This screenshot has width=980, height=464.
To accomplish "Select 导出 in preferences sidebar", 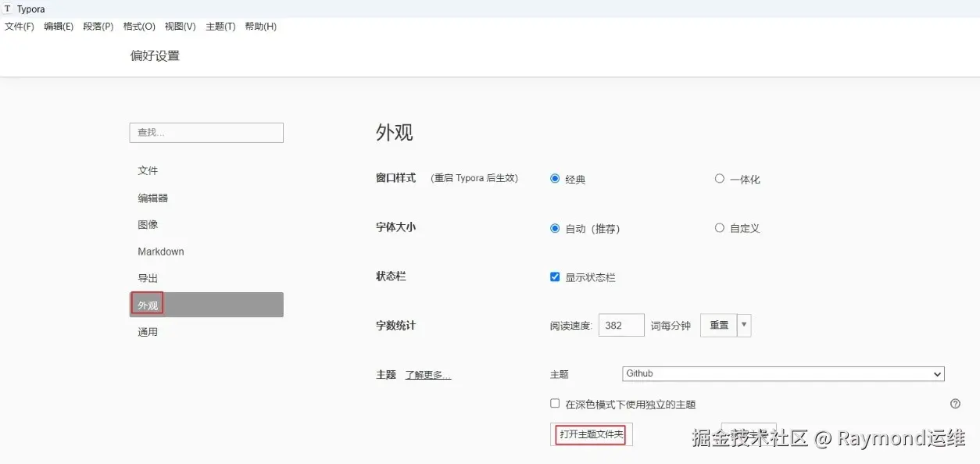I will pyautogui.click(x=206, y=278).
